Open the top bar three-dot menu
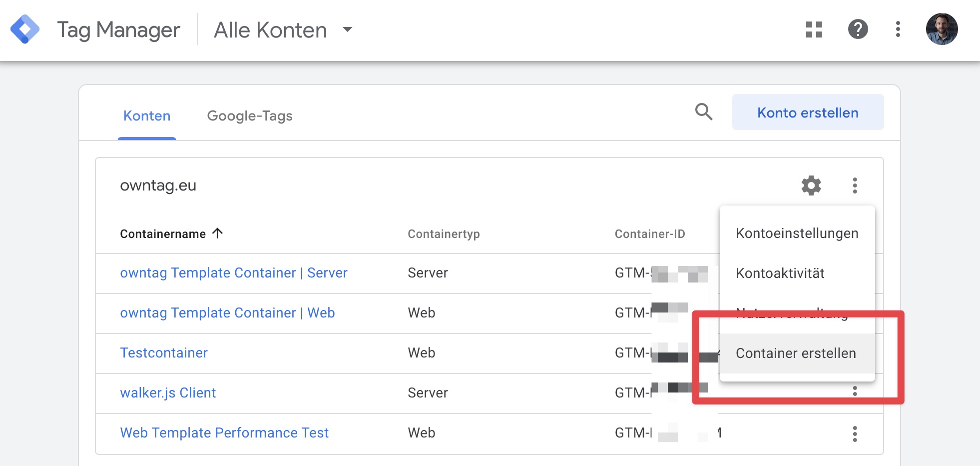980x466 pixels. [898, 29]
